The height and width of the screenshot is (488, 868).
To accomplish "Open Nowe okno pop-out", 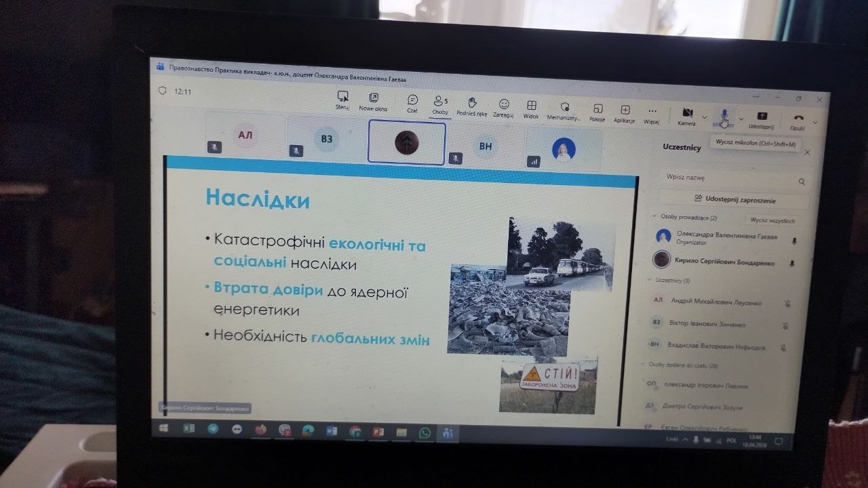I will pyautogui.click(x=373, y=101).
